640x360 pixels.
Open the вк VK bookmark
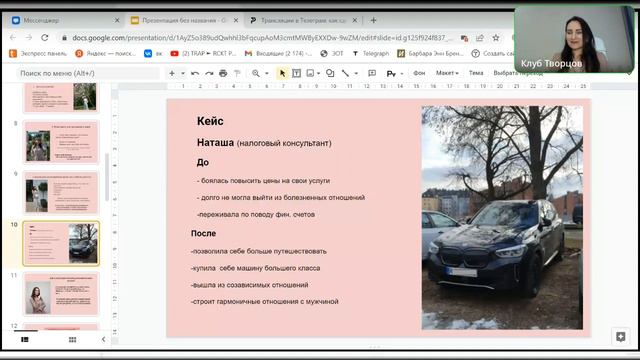pos(153,53)
